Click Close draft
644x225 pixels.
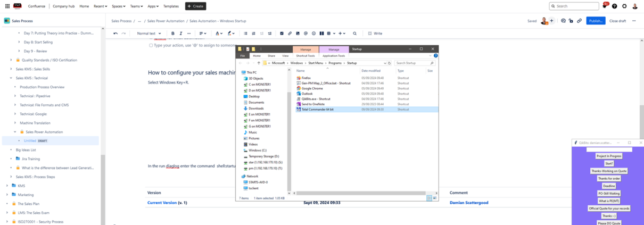click(x=617, y=21)
